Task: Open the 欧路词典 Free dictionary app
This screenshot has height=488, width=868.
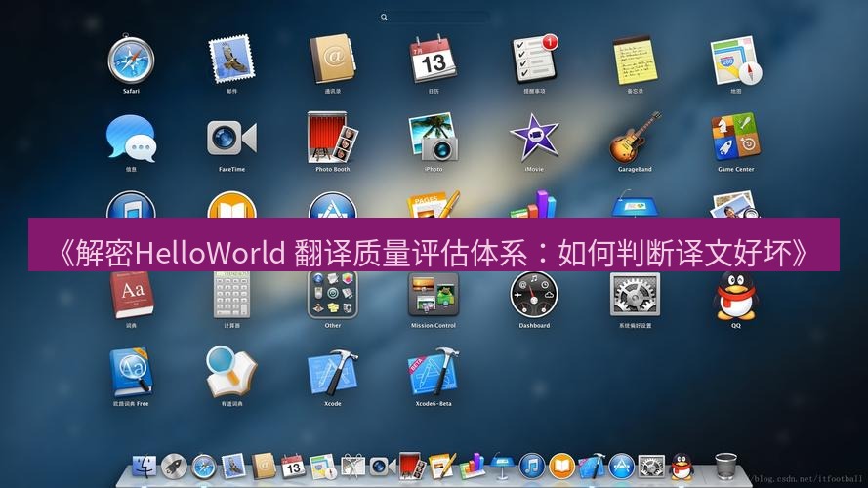Action: 131,373
